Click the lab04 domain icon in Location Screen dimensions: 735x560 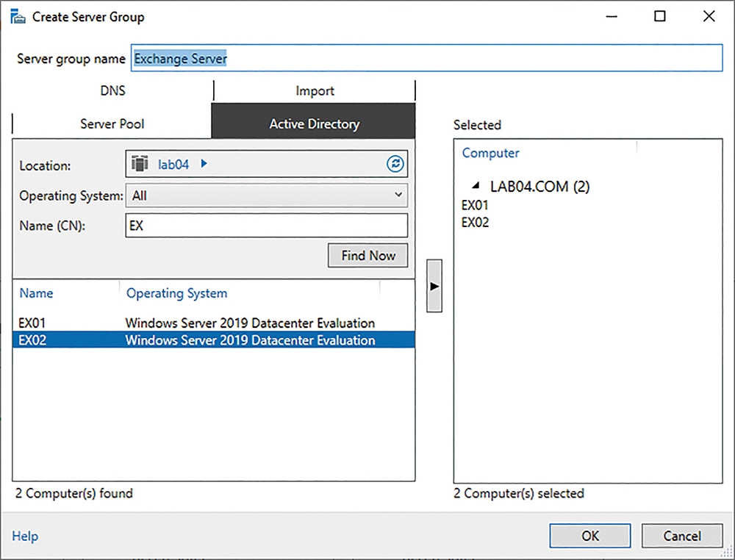(140, 164)
